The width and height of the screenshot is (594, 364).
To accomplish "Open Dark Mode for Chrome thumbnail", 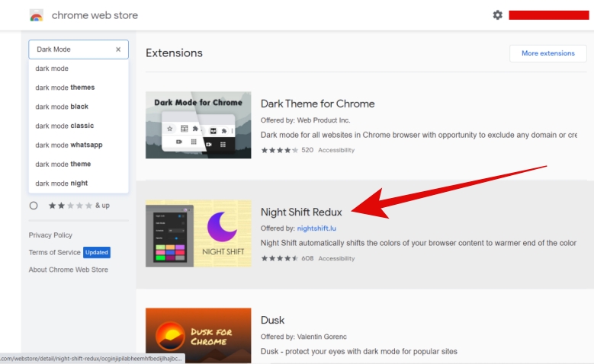I will click(x=198, y=125).
